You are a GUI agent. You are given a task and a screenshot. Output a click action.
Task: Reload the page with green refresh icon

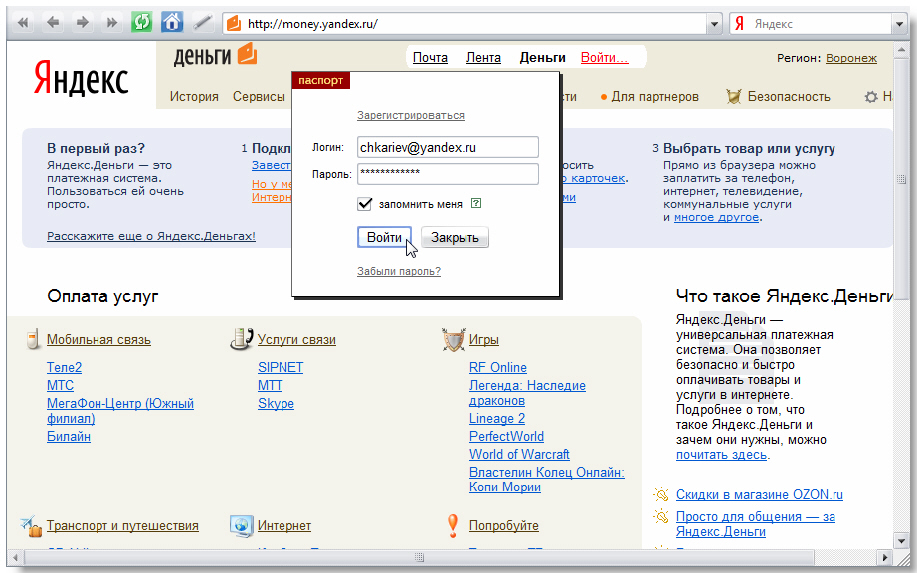[x=142, y=22]
